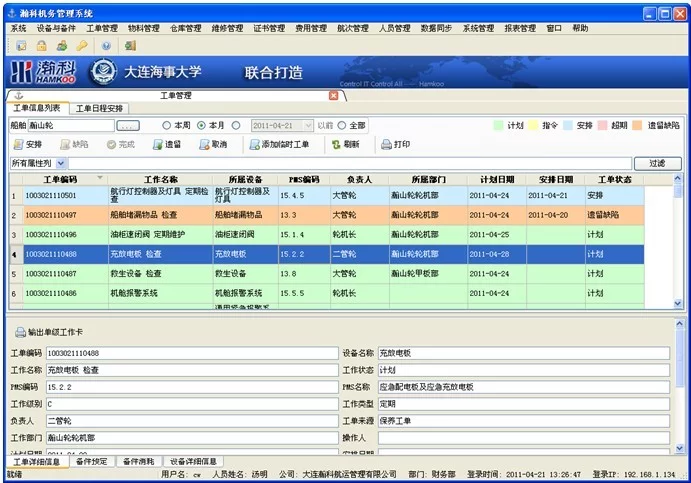
Task: Select the 本月 radio button
Action: (202, 126)
